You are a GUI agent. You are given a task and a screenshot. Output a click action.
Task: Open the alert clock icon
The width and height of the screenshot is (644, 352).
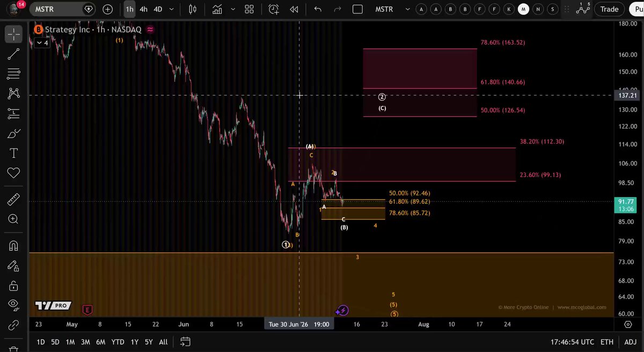(274, 9)
